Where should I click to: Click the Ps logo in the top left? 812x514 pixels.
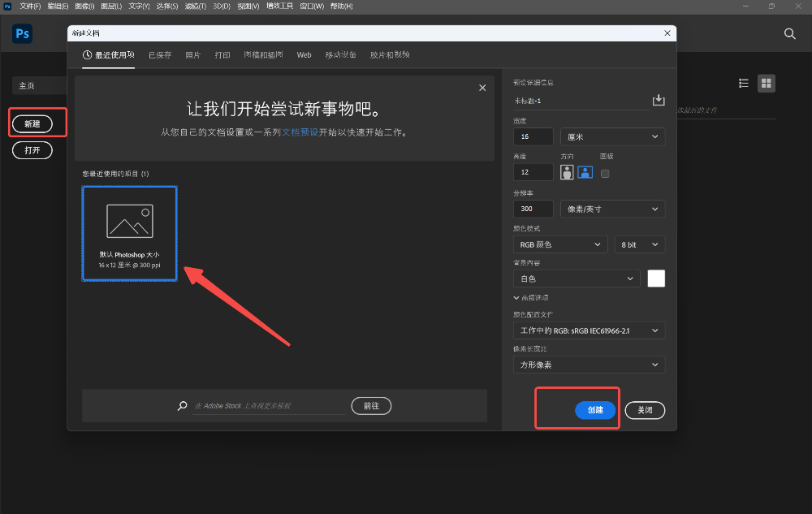(21, 34)
